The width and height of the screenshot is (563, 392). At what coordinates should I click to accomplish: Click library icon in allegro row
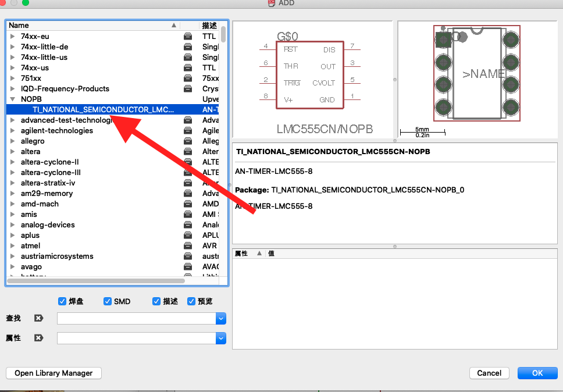click(187, 141)
